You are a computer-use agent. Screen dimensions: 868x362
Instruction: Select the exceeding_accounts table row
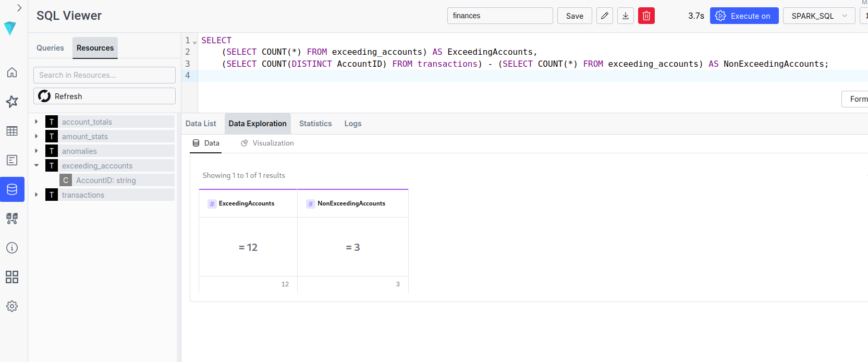[110, 166]
